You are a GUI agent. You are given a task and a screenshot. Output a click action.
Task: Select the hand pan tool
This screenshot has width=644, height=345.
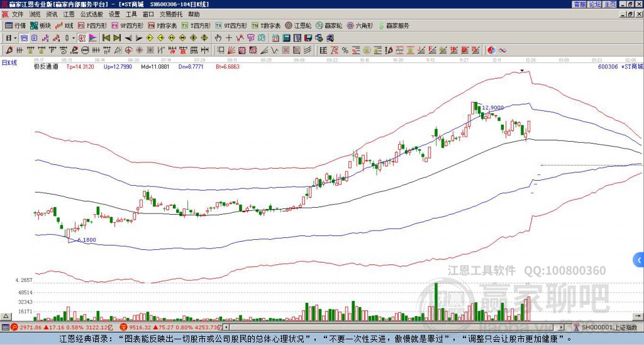click(218, 38)
